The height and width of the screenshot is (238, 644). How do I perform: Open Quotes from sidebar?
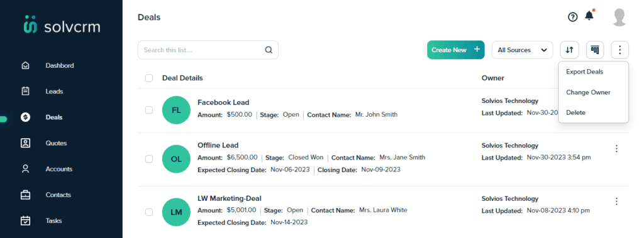tap(56, 143)
